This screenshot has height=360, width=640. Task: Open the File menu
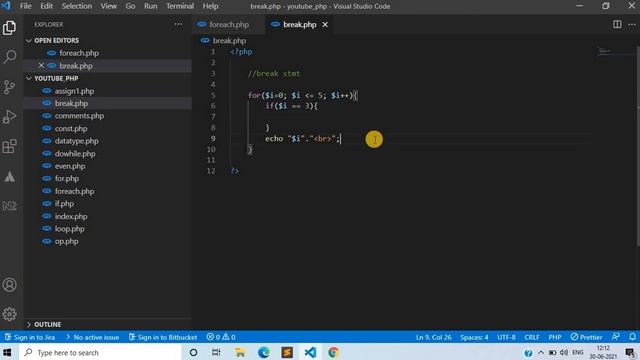25,6
